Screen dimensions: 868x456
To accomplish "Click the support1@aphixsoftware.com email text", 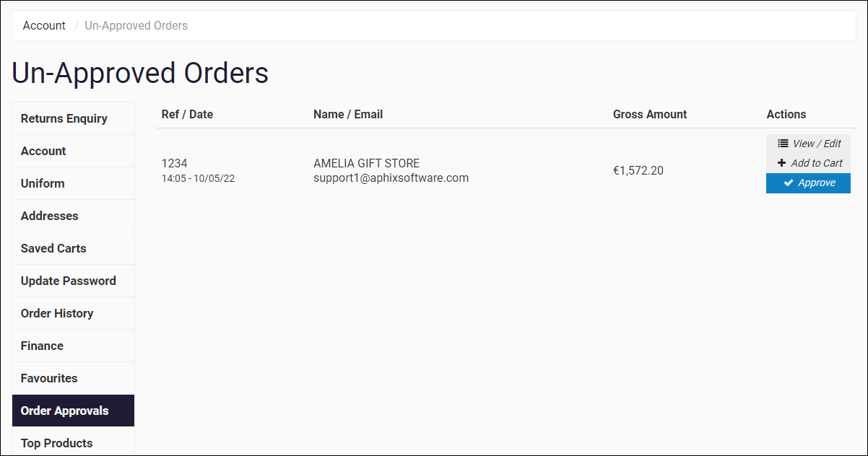I will pos(391,177).
